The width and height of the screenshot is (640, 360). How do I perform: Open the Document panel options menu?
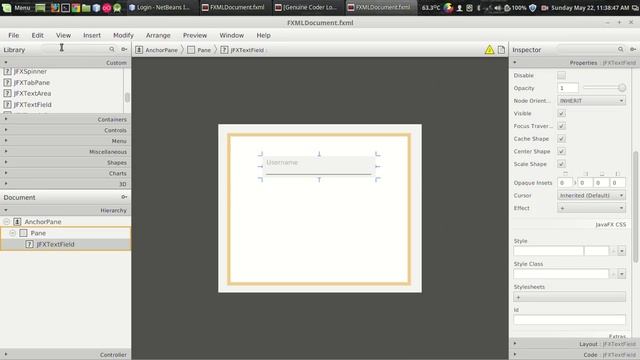click(124, 197)
